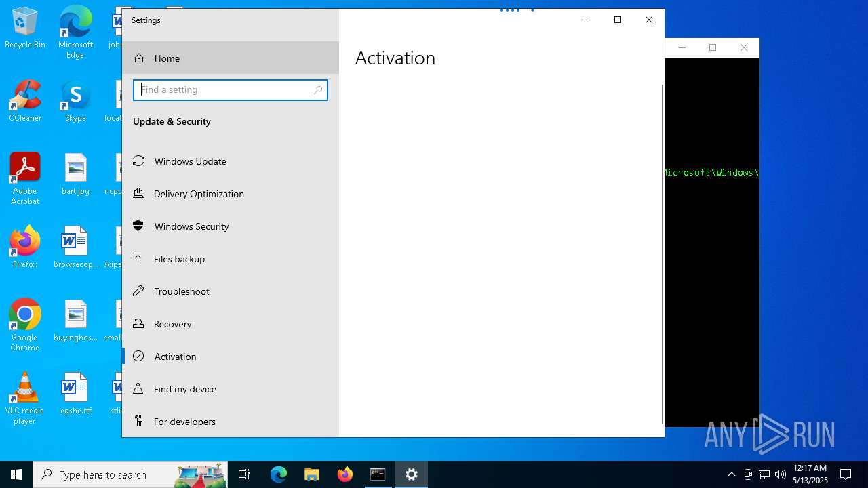This screenshot has height=488, width=868.
Task: Select the Google Chrome desktop shortcut
Action: [25, 325]
